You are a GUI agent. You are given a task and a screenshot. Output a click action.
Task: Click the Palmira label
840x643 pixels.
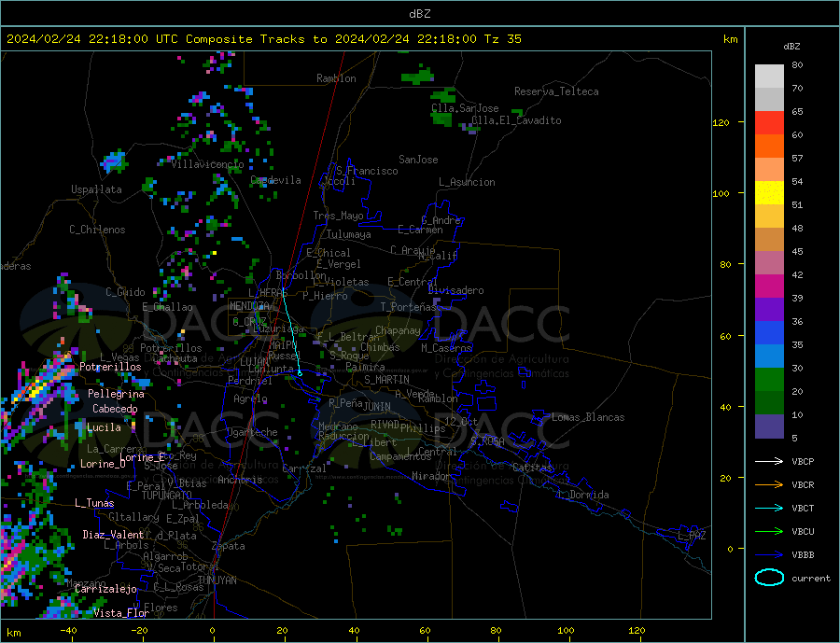tap(365, 367)
